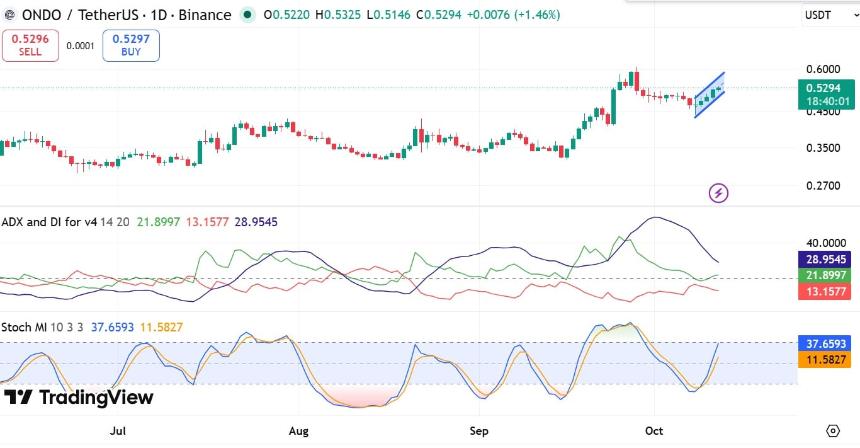This screenshot has width=860, height=448.
Task: Select the blue ascending channel drawing
Action: (x=710, y=95)
